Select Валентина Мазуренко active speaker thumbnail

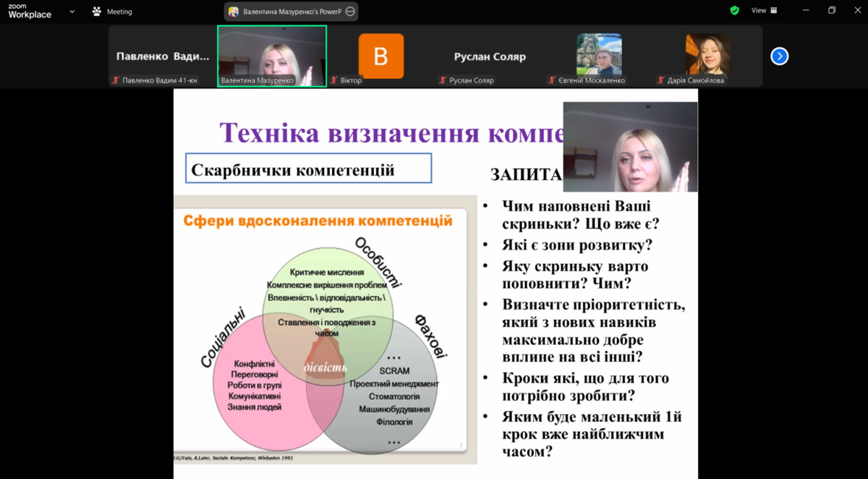(272, 55)
